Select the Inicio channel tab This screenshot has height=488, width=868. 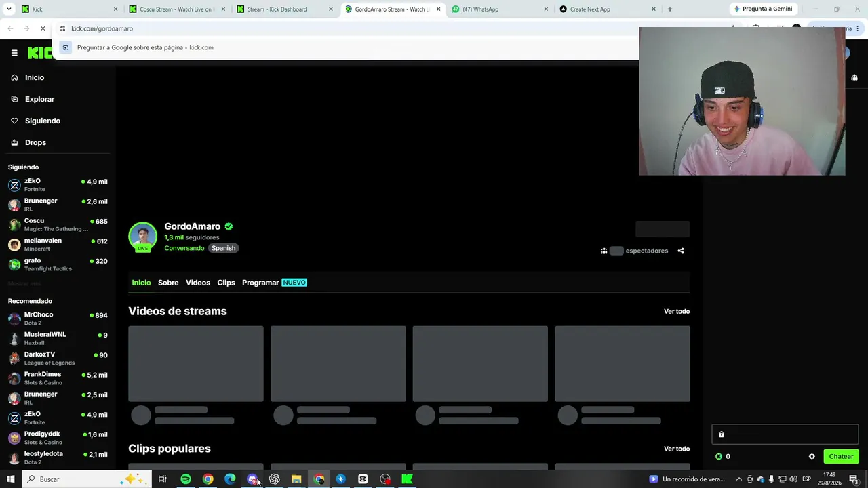[x=141, y=283]
